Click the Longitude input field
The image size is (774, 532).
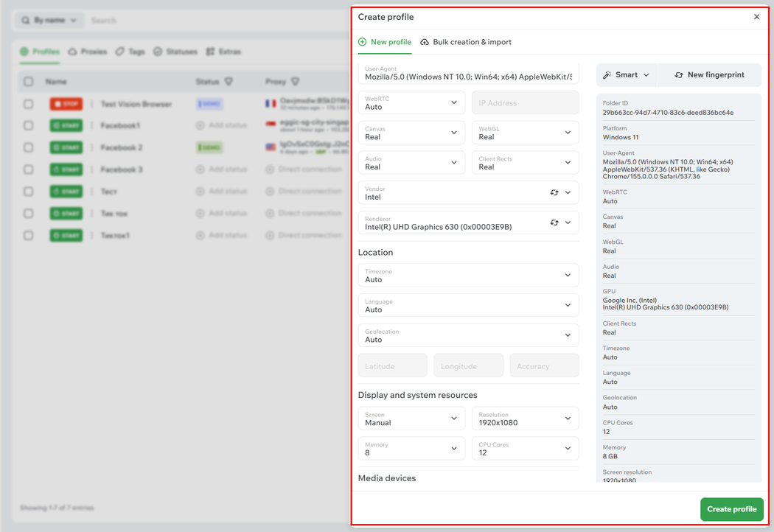pyautogui.click(x=468, y=365)
